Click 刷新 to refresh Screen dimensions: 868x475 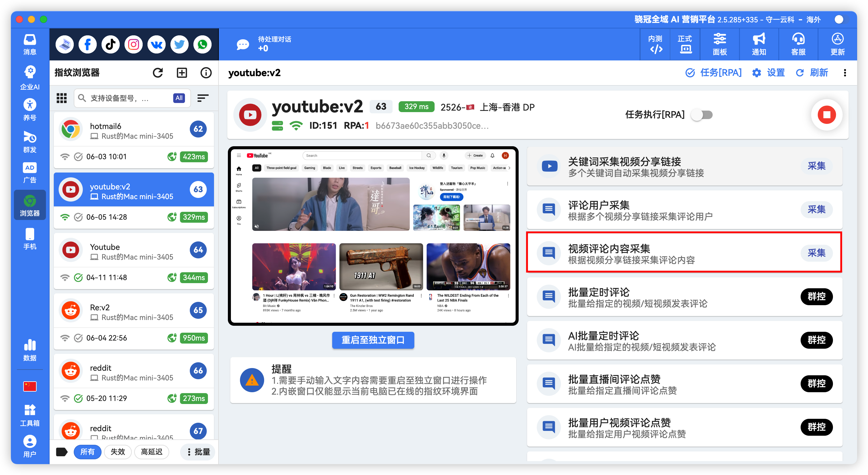coord(812,73)
